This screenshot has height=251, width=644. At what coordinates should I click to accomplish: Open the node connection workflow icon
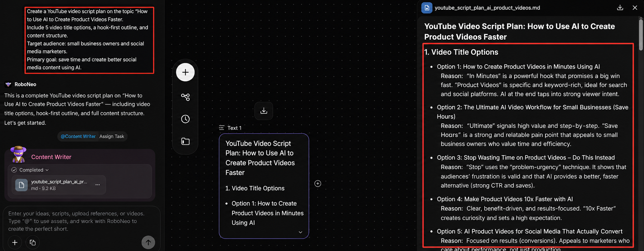pyautogui.click(x=185, y=97)
